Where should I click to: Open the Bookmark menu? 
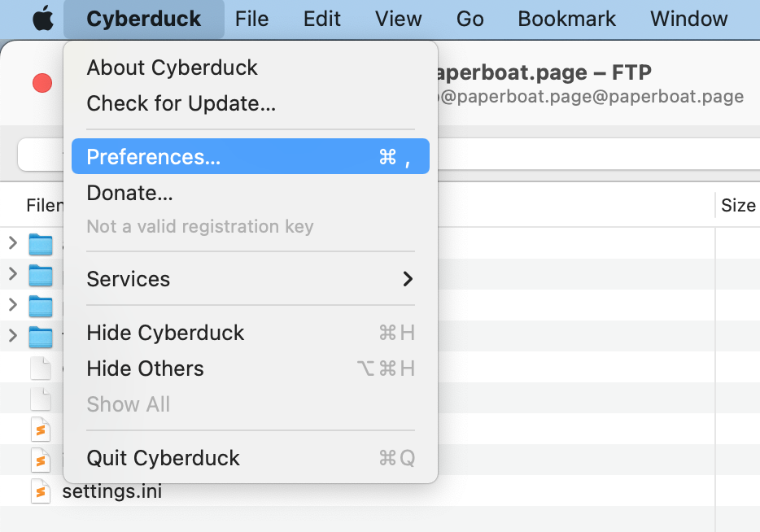click(566, 19)
